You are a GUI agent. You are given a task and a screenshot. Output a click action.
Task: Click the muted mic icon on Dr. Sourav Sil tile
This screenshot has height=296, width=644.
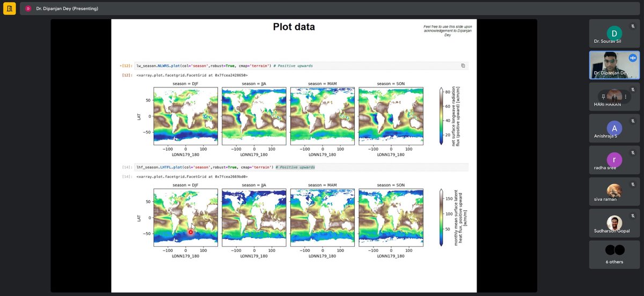tap(633, 26)
